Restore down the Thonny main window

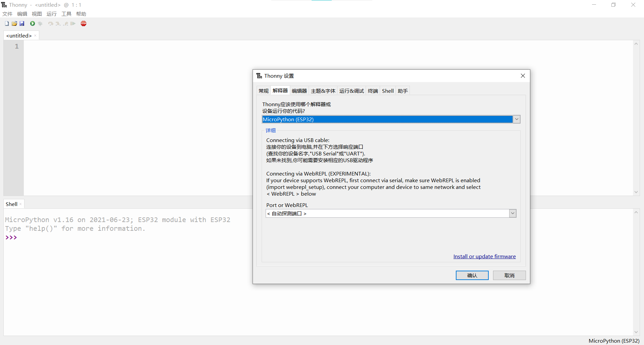[x=613, y=5]
